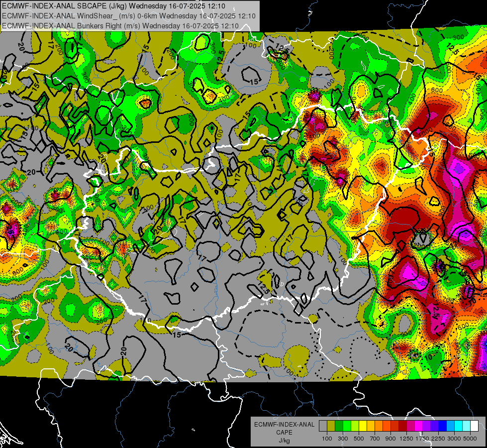Select the white swatch above 5000

pyautogui.click(x=475, y=426)
